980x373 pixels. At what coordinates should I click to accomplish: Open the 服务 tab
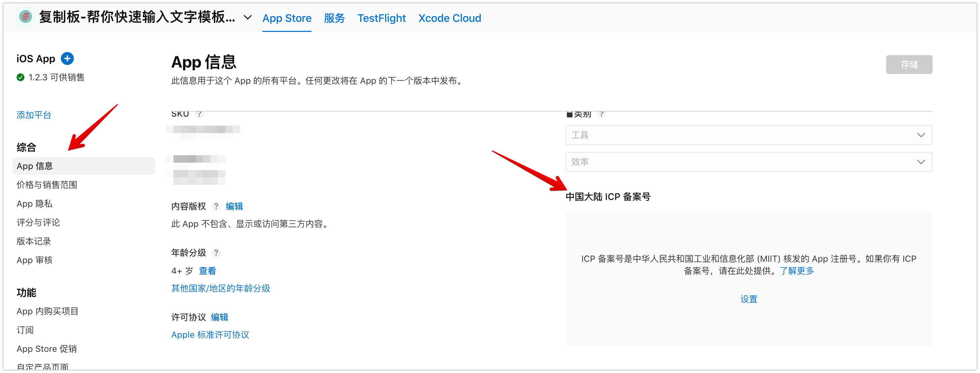334,18
